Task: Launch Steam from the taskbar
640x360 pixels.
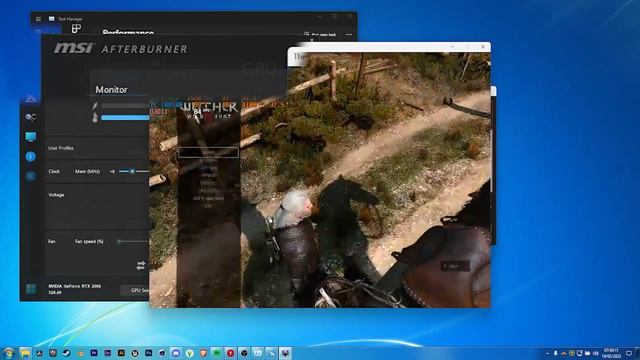Action: tap(67, 353)
